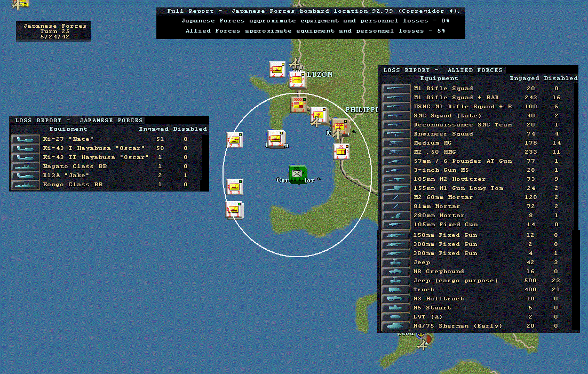
Task: Click the 81mm Mortar icon
Action: 396,206
